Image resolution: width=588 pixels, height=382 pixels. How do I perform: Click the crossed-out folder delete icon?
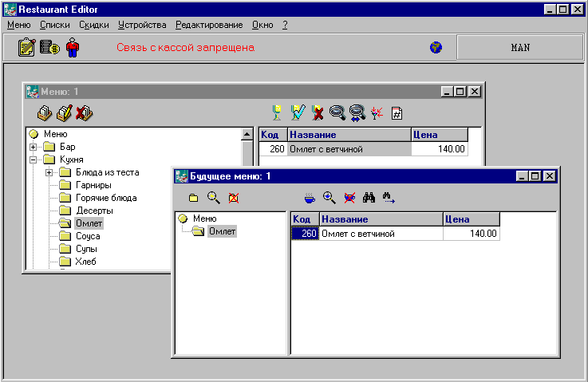click(x=234, y=198)
